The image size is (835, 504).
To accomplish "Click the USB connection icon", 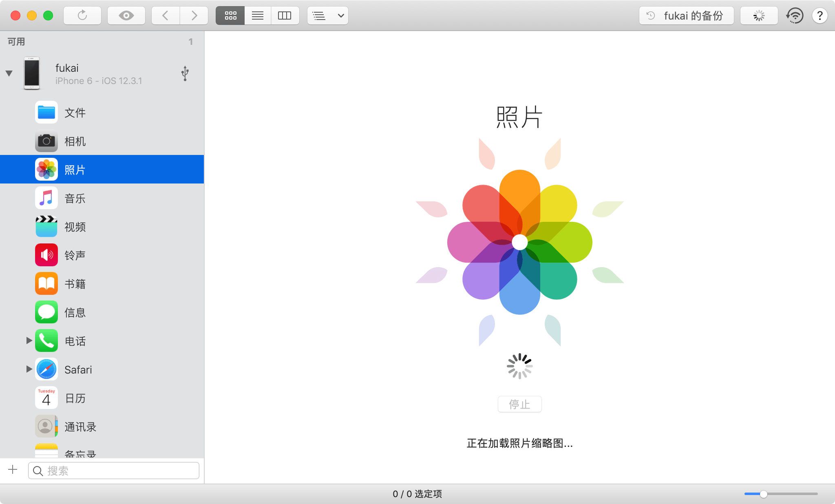I will [x=185, y=73].
